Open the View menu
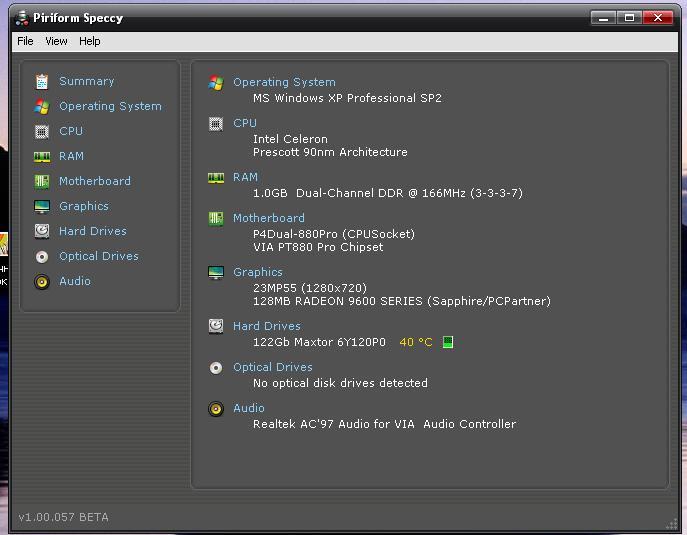This screenshot has width=687, height=535. 56,41
